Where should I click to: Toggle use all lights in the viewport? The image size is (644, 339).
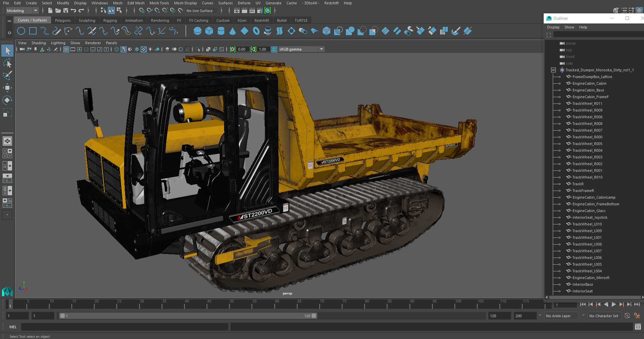click(150, 49)
